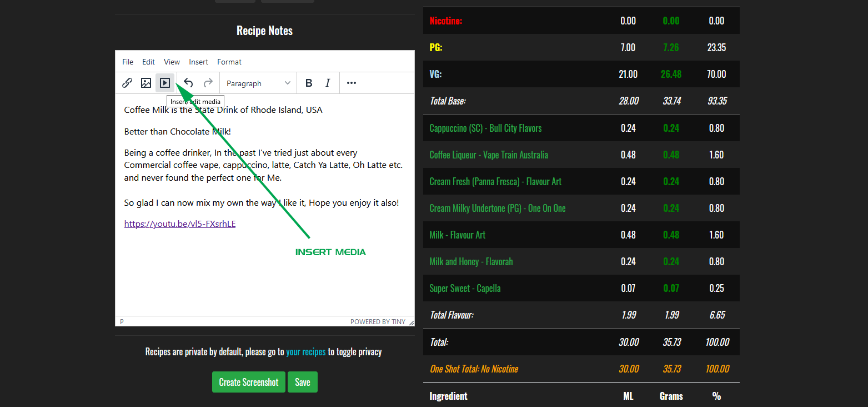Click the redo arrow icon
Image resolution: width=868 pixels, height=407 pixels.
(x=208, y=83)
